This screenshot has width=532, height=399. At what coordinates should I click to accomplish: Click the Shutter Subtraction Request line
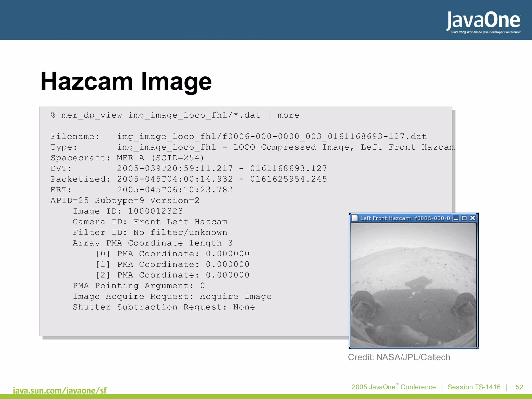pyautogui.click(x=164, y=307)
